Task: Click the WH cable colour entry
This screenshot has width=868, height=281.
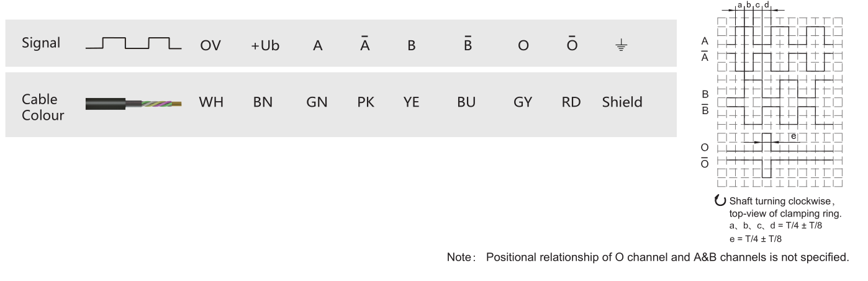Action: 207,103
